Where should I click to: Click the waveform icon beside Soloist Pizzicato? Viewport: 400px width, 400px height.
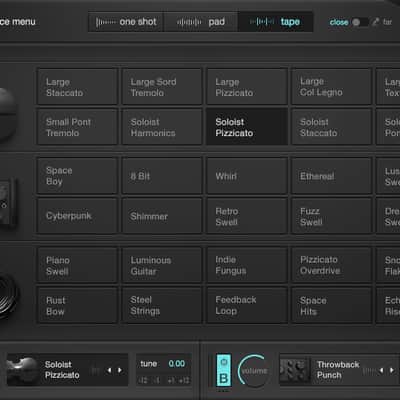(x=95, y=370)
